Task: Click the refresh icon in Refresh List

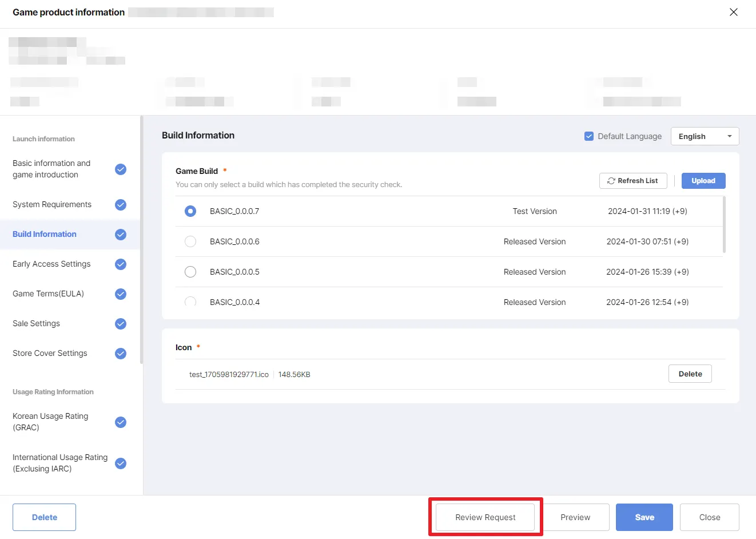Action: [x=611, y=181]
